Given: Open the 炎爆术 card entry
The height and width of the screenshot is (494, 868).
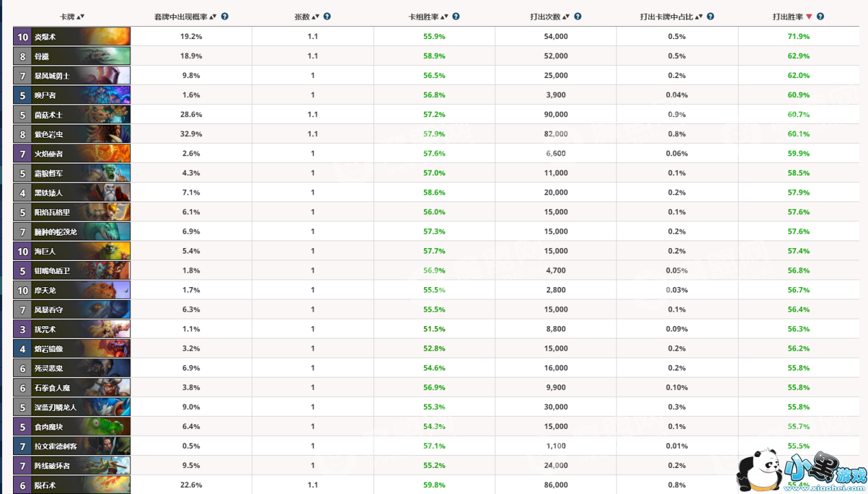Looking at the screenshot, I should coord(72,36).
